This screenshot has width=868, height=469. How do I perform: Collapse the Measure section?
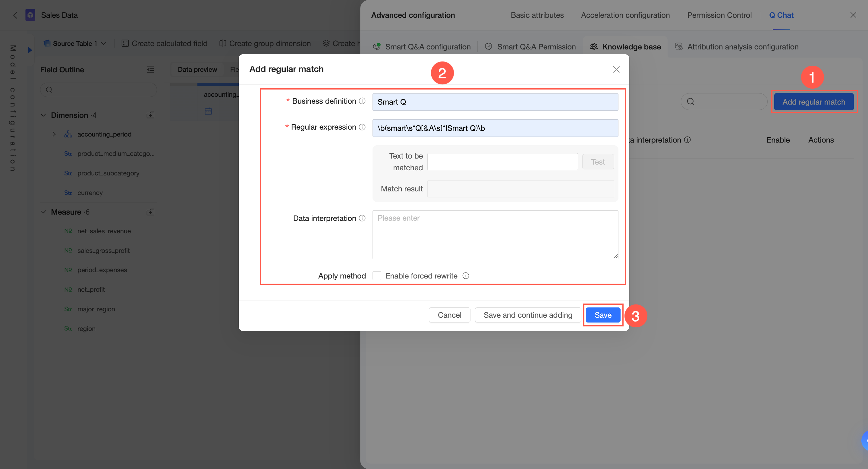[x=43, y=212]
